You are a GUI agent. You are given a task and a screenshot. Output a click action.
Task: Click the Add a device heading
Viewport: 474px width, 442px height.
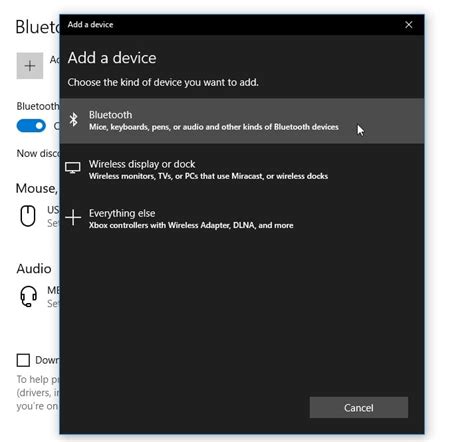(x=112, y=58)
